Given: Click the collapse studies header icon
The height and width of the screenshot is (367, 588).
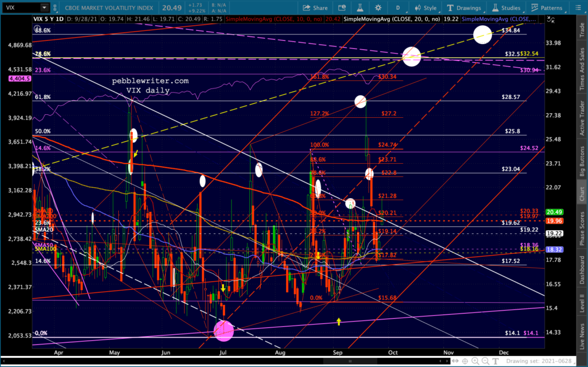Looking at the screenshot, I should (x=551, y=19).
